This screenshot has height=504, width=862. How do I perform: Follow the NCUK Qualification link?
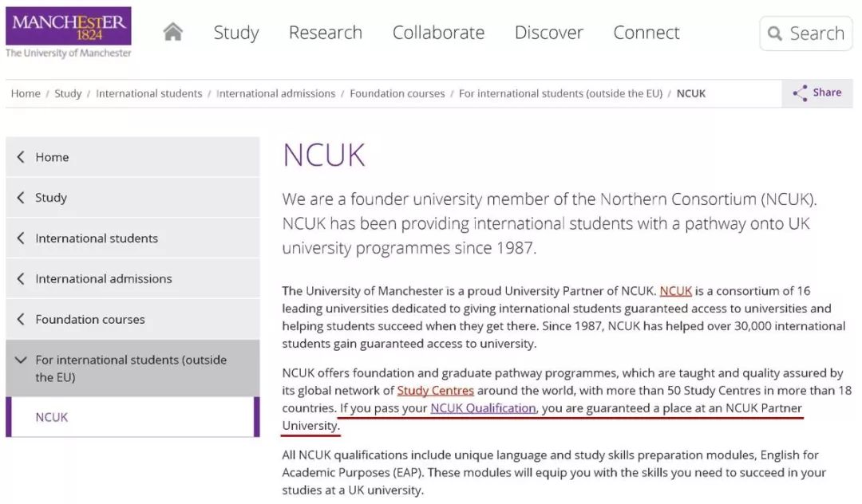483,408
